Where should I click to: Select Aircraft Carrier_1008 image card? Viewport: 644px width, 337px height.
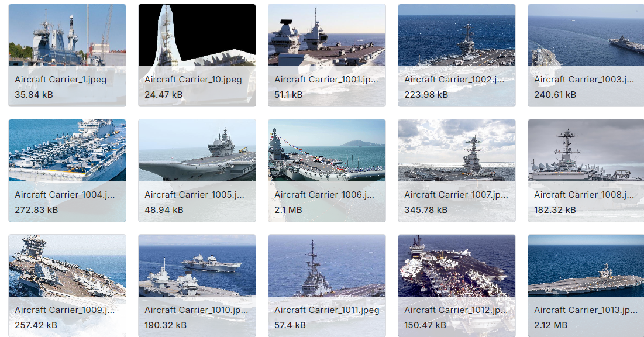(x=586, y=171)
